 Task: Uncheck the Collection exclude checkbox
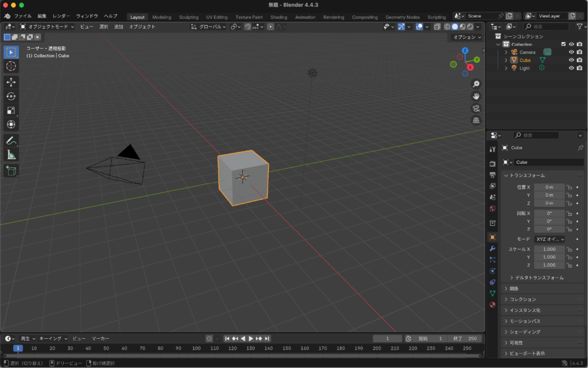pyautogui.click(x=563, y=44)
